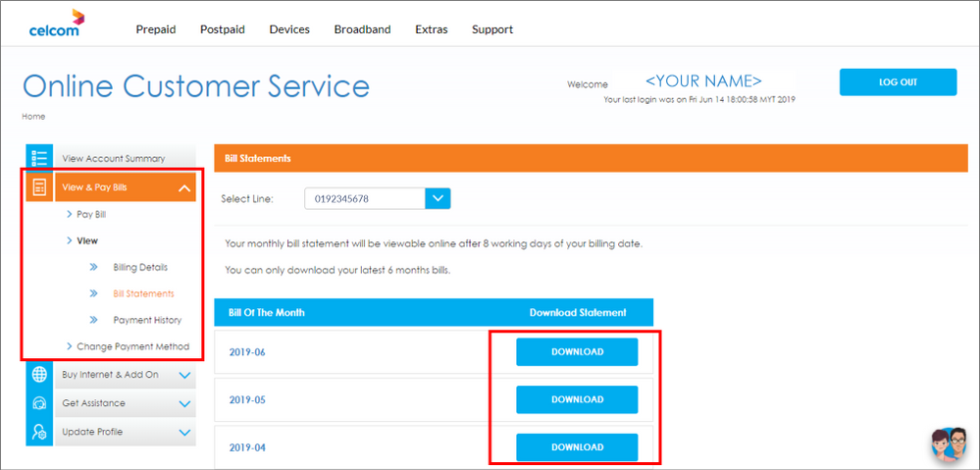Click the <YOUR NAME> welcome text
The image size is (980, 470).
click(x=703, y=80)
